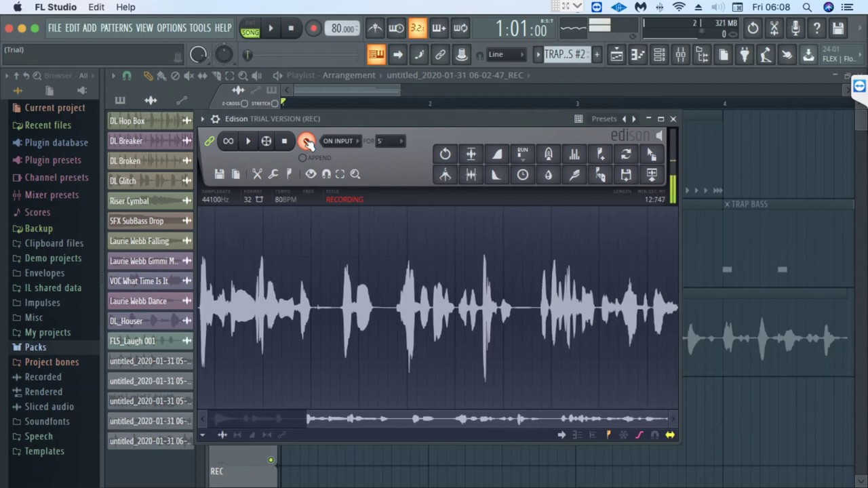This screenshot has width=868, height=488.
Task: Click Edison blur (droplet) tool icon
Action: coord(548,175)
